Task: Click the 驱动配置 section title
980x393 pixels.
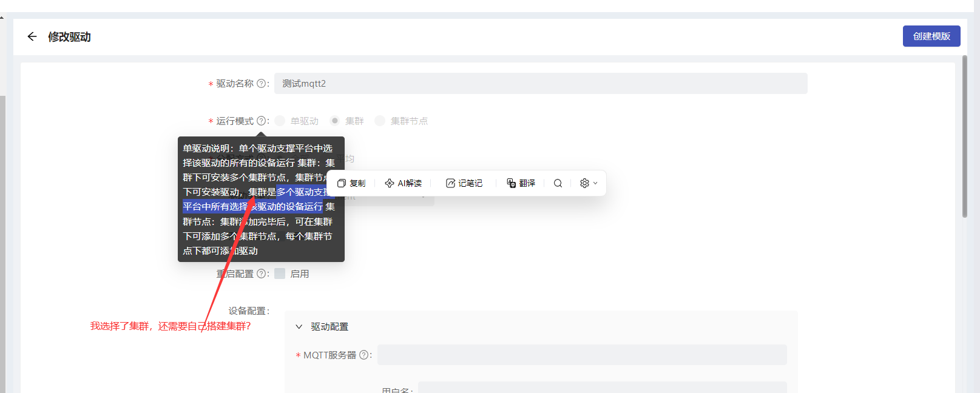Action: tap(329, 327)
